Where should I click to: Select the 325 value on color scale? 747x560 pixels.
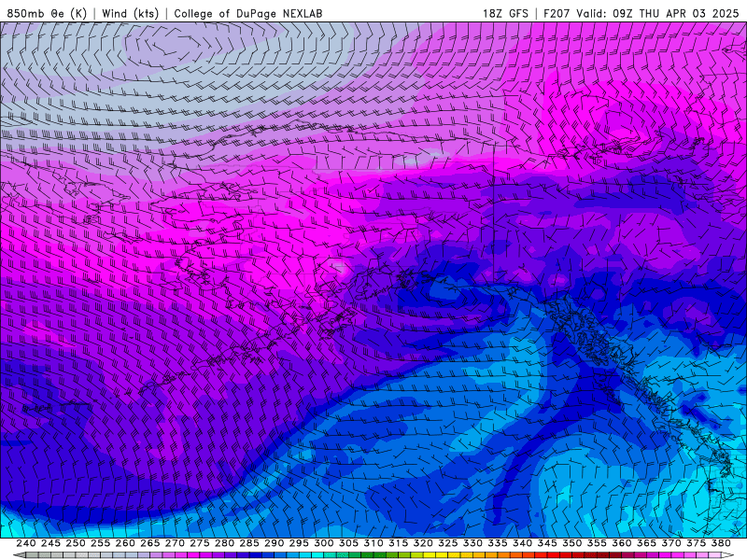pos(447,543)
